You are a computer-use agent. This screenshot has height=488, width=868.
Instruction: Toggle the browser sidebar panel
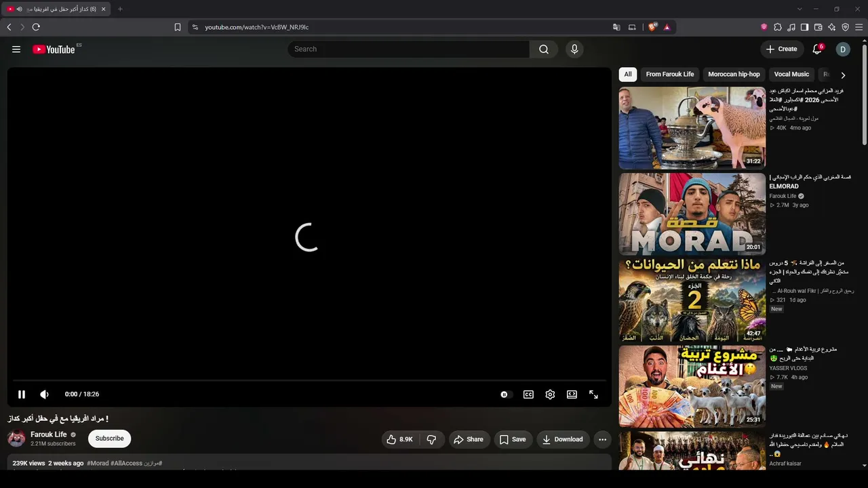(805, 27)
